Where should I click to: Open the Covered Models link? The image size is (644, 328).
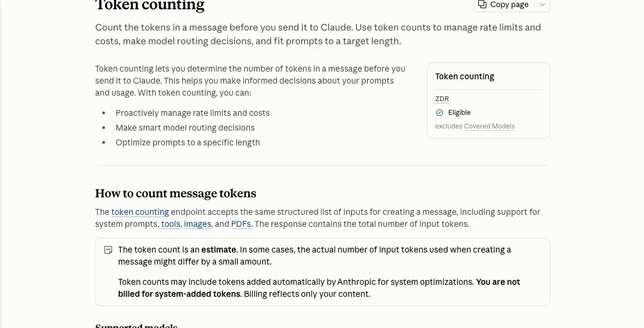(x=489, y=126)
